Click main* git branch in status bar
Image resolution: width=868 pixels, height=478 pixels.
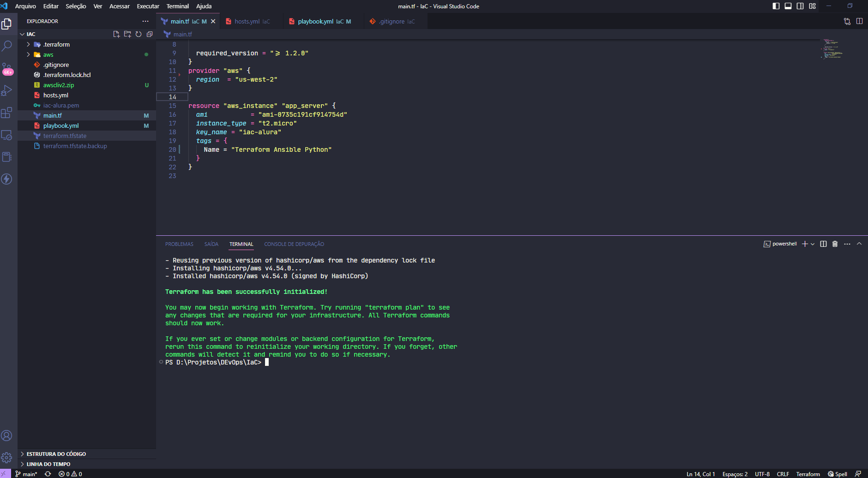pyautogui.click(x=26, y=474)
